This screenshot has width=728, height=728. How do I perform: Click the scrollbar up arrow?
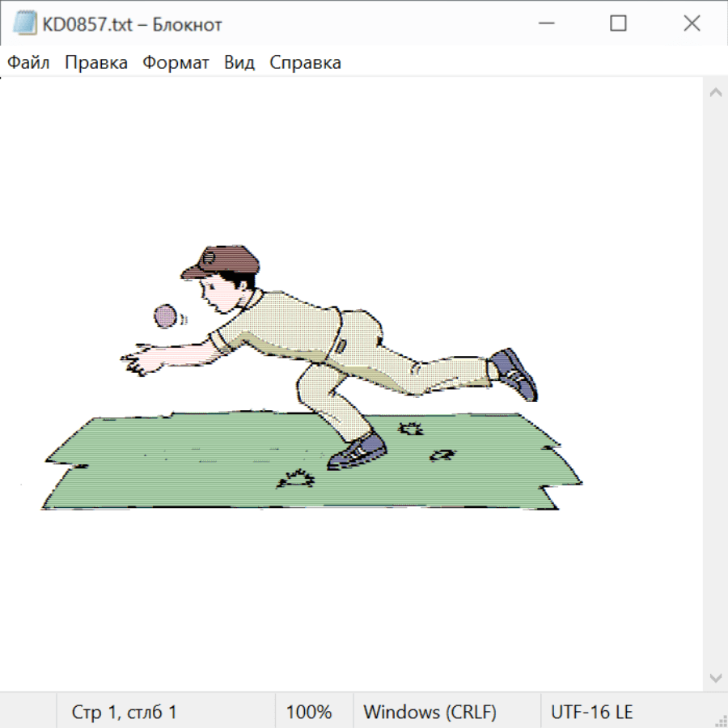click(x=715, y=93)
